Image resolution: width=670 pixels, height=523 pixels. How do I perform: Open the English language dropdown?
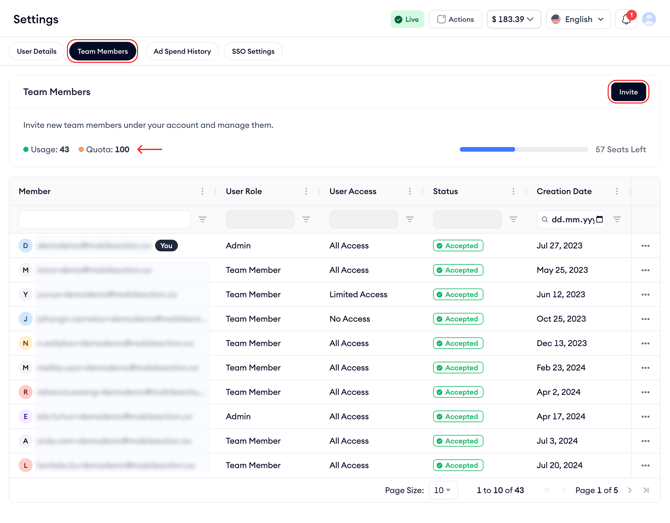click(x=578, y=19)
